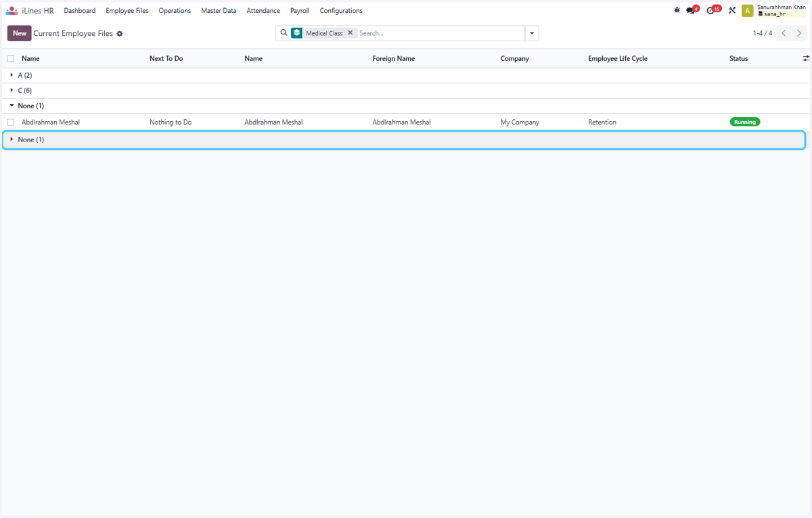Collapse the open None (1) group
Screen dimensions: 812x518
406,106
